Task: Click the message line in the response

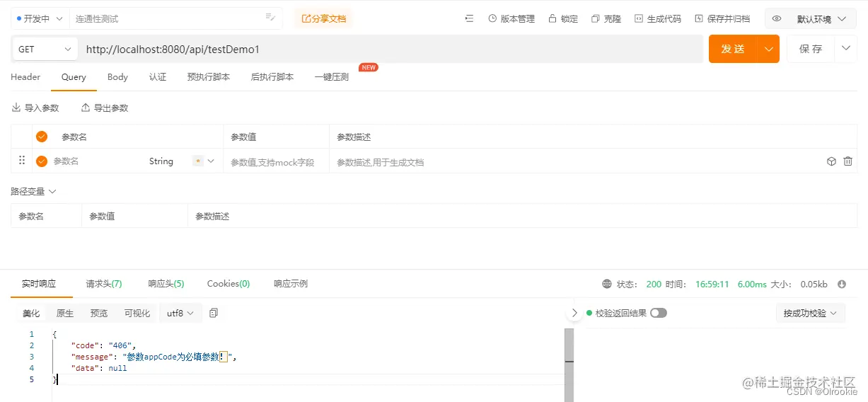Action: [154, 357]
